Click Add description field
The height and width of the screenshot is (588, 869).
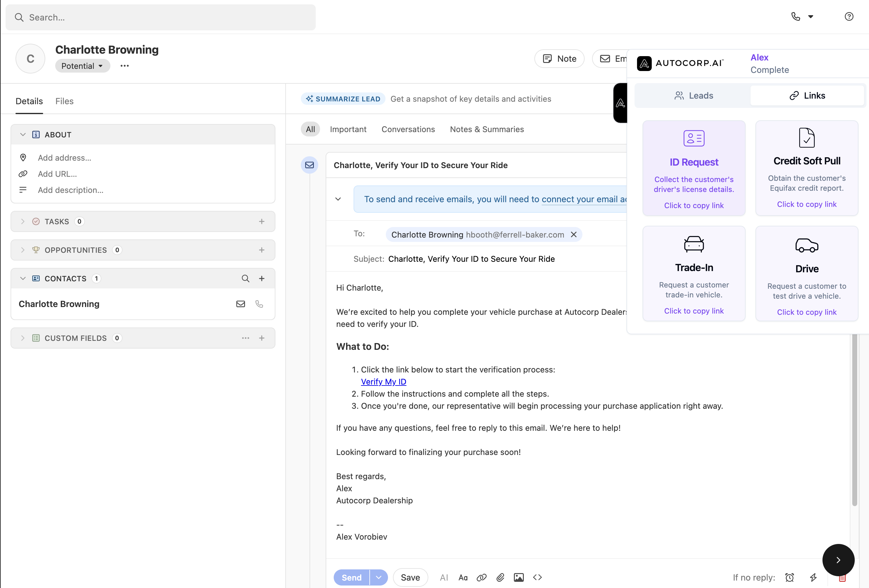click(71, 190)
